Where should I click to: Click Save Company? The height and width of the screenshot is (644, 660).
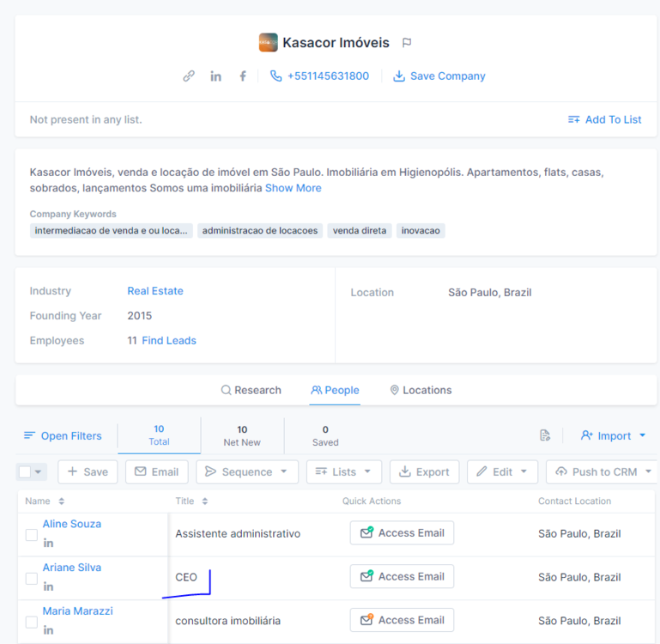tap(439, 76)
